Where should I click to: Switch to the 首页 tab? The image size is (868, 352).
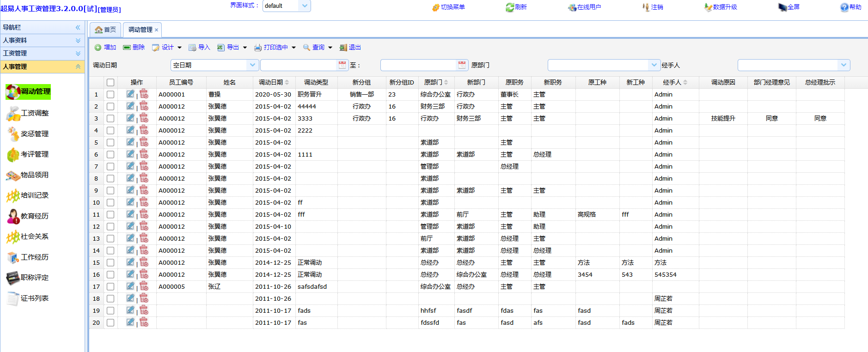coord(105,30)
